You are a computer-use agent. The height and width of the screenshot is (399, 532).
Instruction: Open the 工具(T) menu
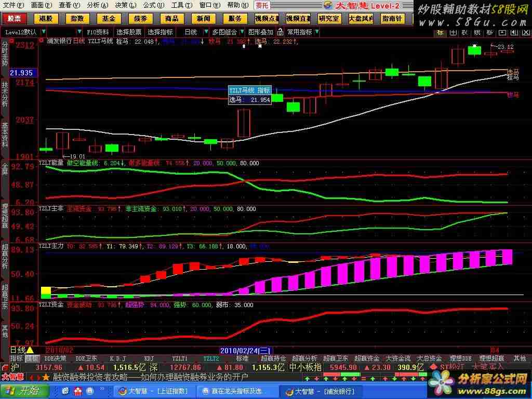point(182,5)
